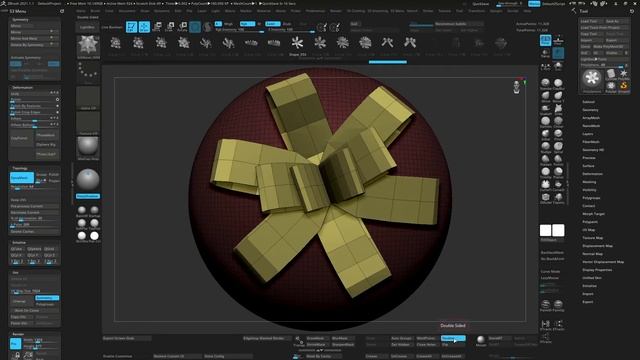Toggle Rgb channel mode
This screenshot has height=360, width=640.
(x=247, y=24)
